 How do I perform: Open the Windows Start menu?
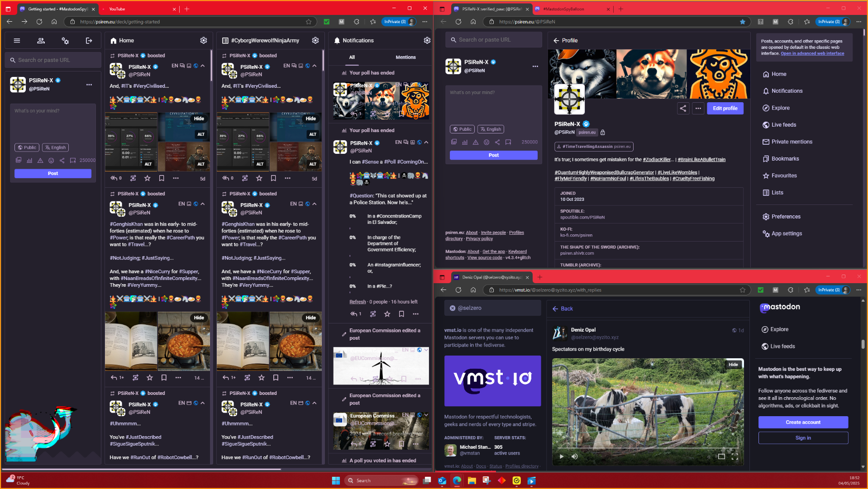pyautogui.click(x=336, y=481)
